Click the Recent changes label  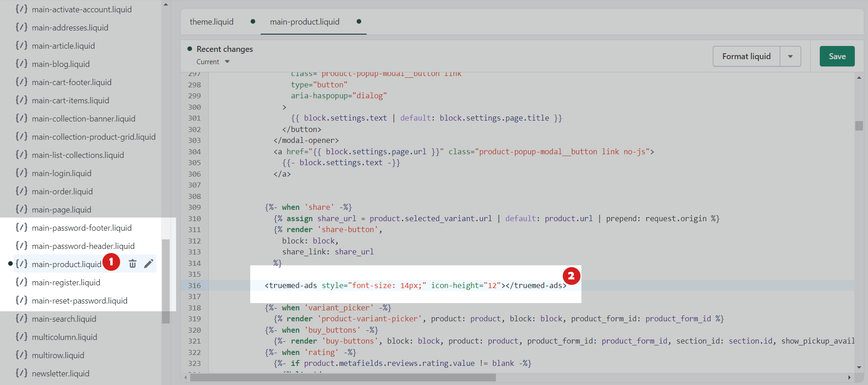(225, 49)
